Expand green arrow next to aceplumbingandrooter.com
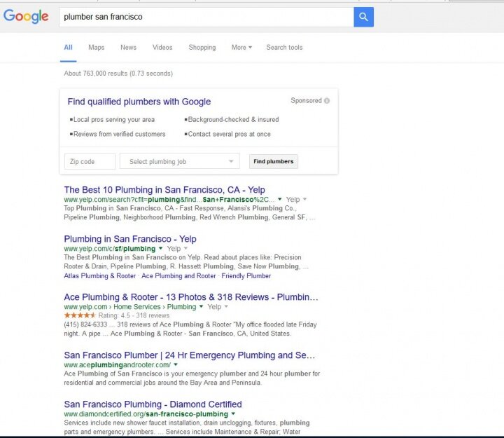The height and width of the screenshot is (438, 504). pyautogui.click(x=176, y=364)
